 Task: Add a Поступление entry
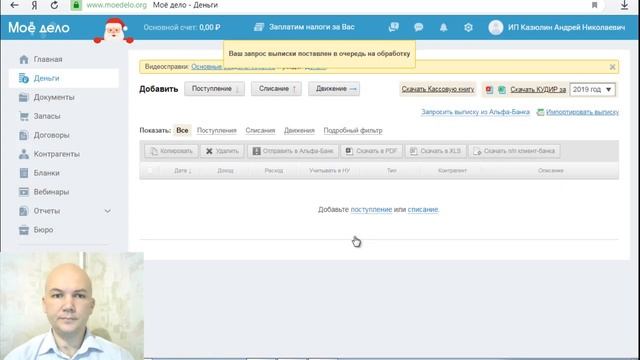pos(214,89)
